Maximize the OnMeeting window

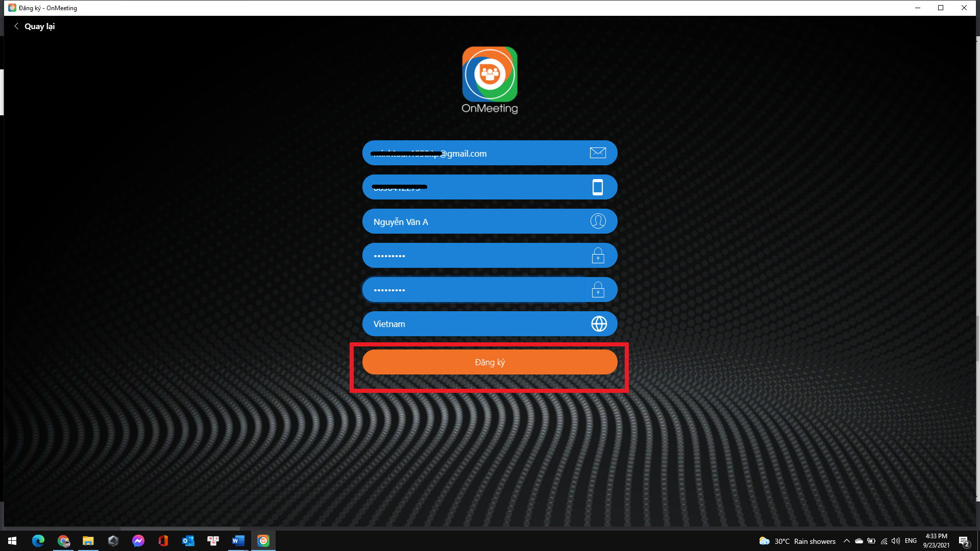[x=941, y=8]
